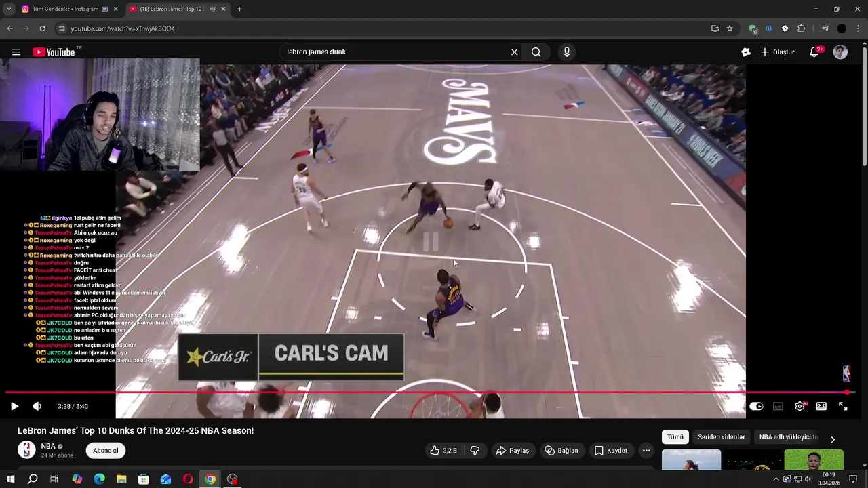
Task: Open a new browser tab
Action: (239, 9)
